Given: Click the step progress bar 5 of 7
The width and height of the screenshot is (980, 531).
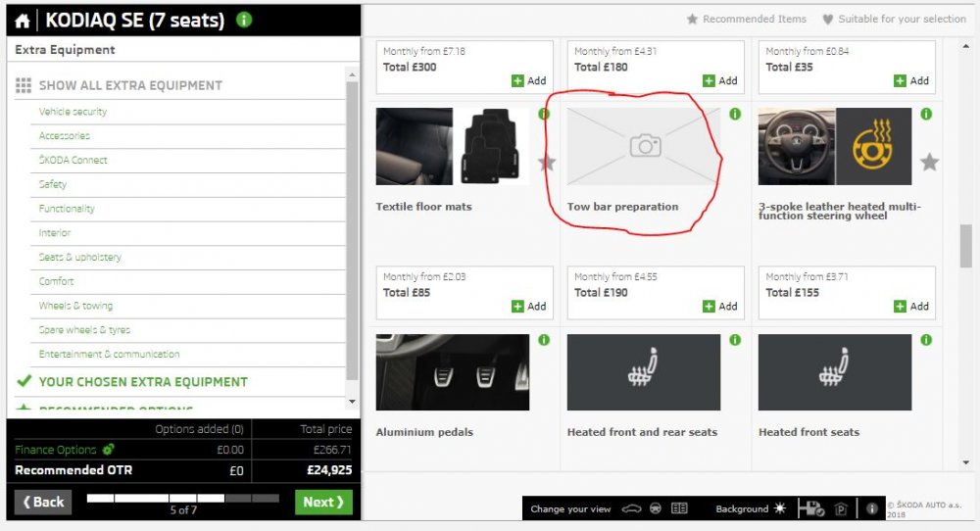Looking at the screenshot, I should (x=183, y=498).
